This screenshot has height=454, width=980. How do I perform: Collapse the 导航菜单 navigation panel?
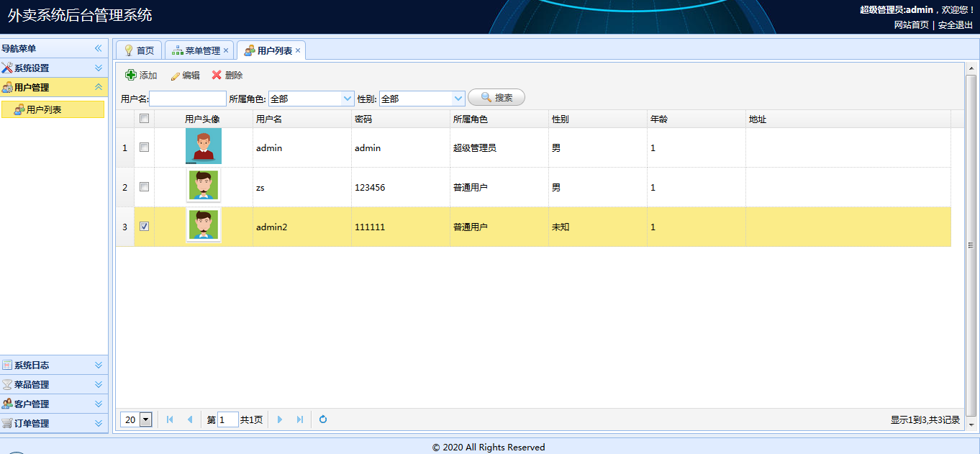click(99, 48)
